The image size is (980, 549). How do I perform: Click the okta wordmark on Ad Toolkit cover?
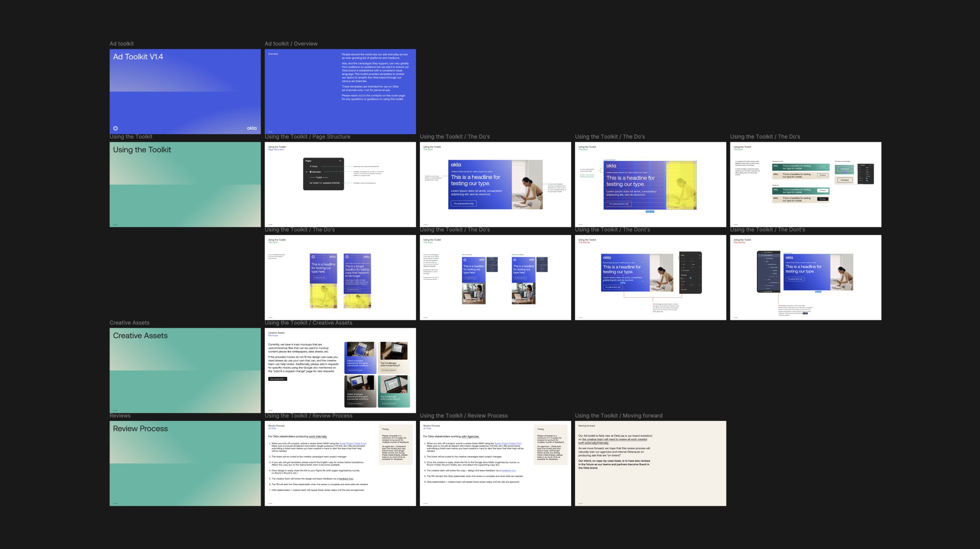pos(252,128)
